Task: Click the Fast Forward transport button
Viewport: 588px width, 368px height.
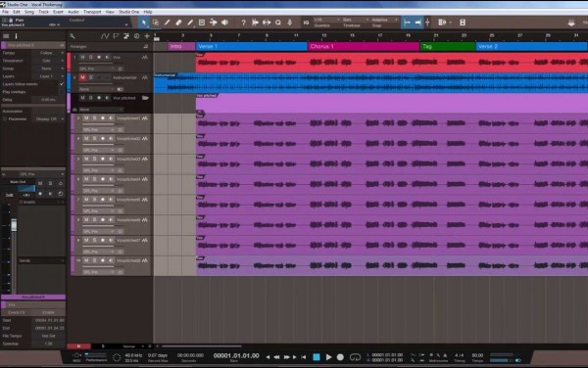Action: point(286,357)
